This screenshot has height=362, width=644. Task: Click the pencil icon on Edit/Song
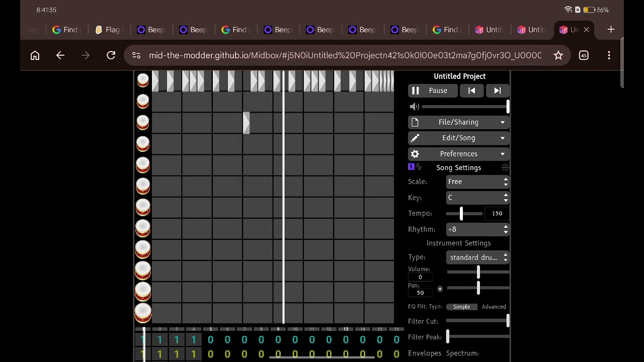click(x=415, y=138)
